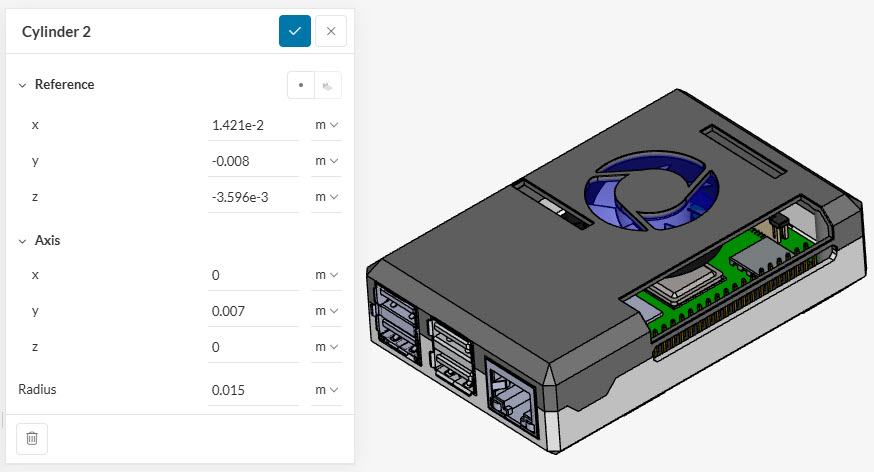
Task: Confirm Cylinder 2 with the blue checkmark
Action: pos(295,31)
